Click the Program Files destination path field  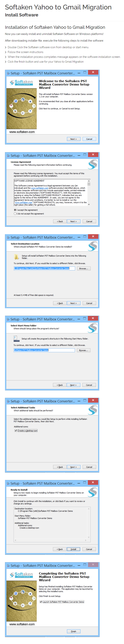(44, 269)
